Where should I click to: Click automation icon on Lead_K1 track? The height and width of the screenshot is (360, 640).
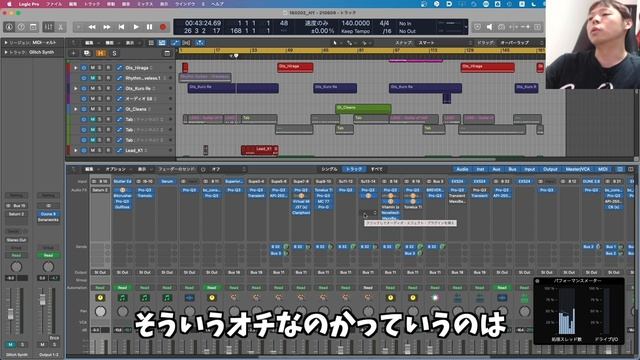click(x=120, y=150)
